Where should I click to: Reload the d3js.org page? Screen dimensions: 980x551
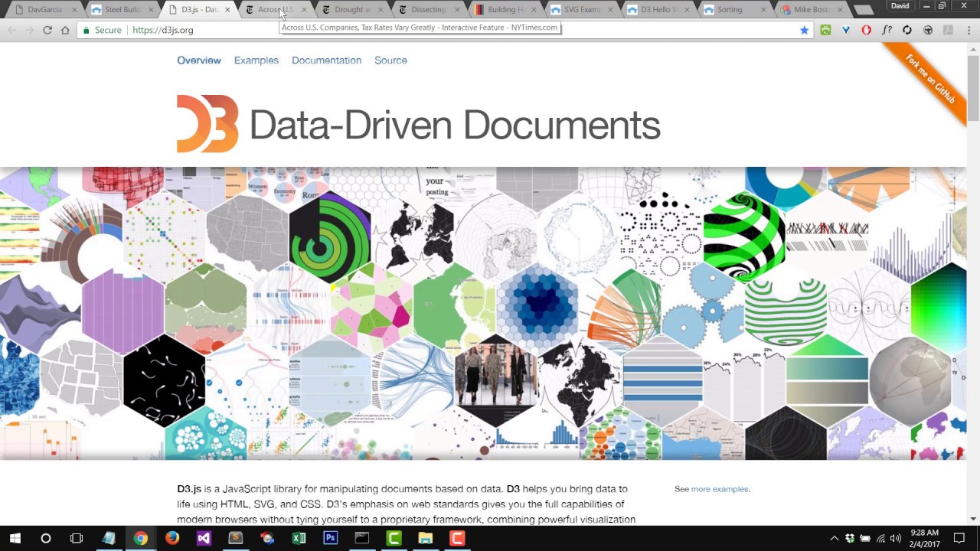click(47, 30)
